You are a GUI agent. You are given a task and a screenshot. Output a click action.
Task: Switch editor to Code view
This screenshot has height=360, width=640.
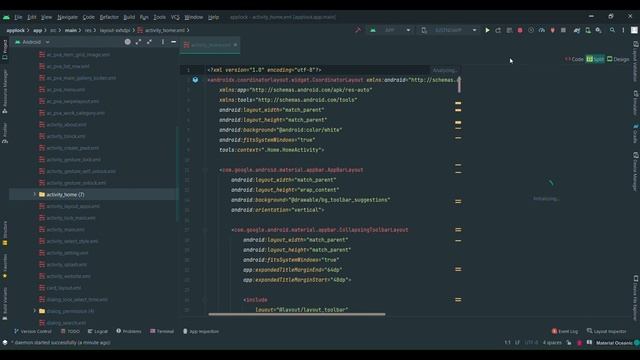[x=574, y=59]
